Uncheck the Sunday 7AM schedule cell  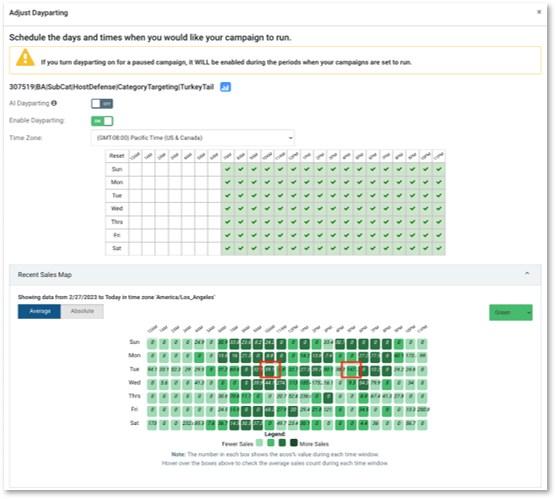[228, 169]
